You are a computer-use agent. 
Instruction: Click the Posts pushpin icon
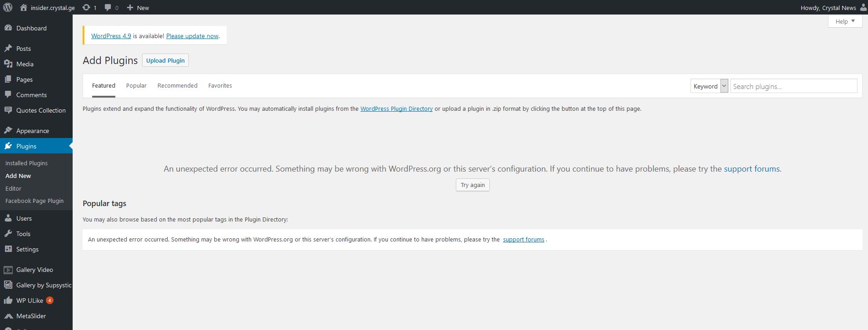click(x=8, y=49)
